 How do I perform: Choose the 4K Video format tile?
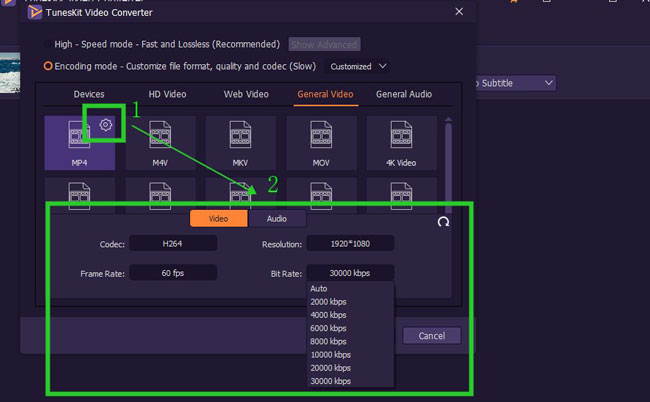tap(401, 143)
